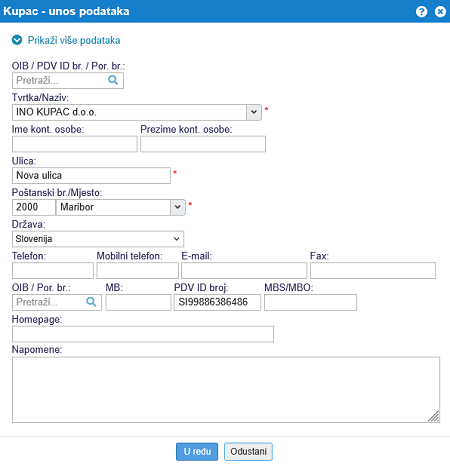Focus the Ime kont. osobe field
Image resolution: width=450 pixels, height=466 pixels.
coord(75,144)
